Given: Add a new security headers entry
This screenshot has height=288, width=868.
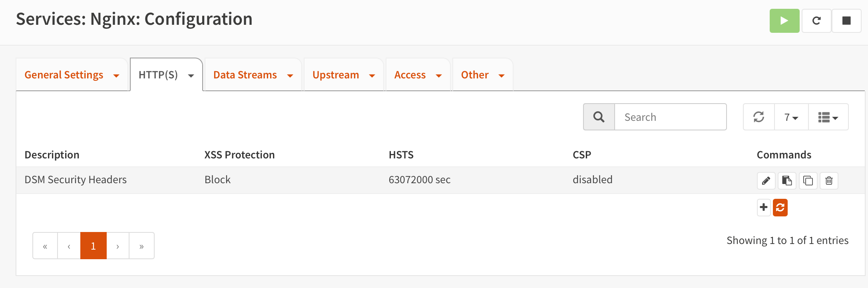Looking at the screenshot, I should click(763, 208).
